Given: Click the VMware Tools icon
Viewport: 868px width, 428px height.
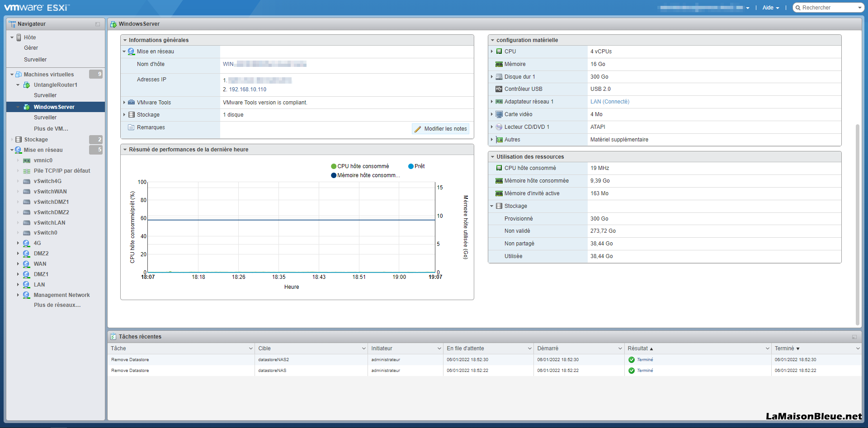Looking at the screenshot, I should [x=131, y=103].
